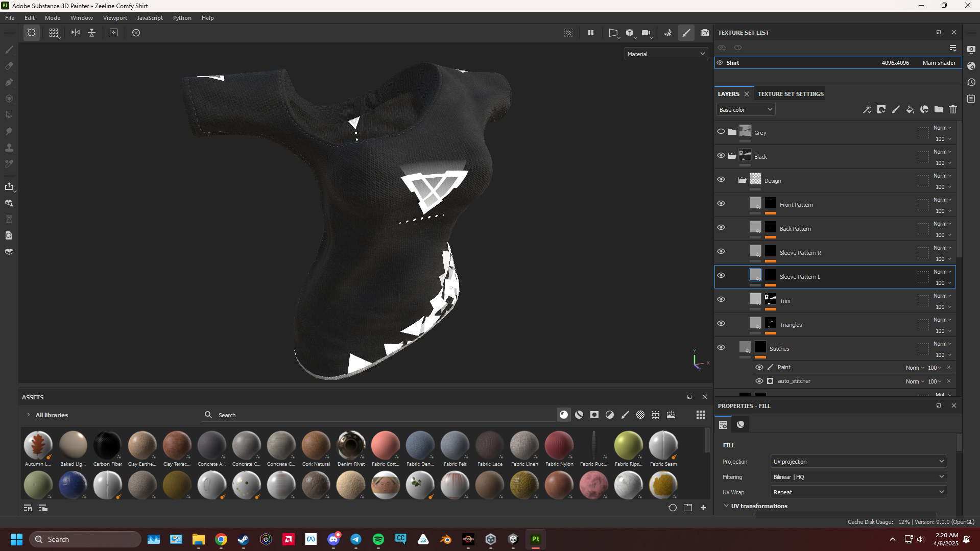This screenshot has width=980, height=551.
Task: Open the camera screenshot icon in viewport toolbar
Action: [705, 33]
